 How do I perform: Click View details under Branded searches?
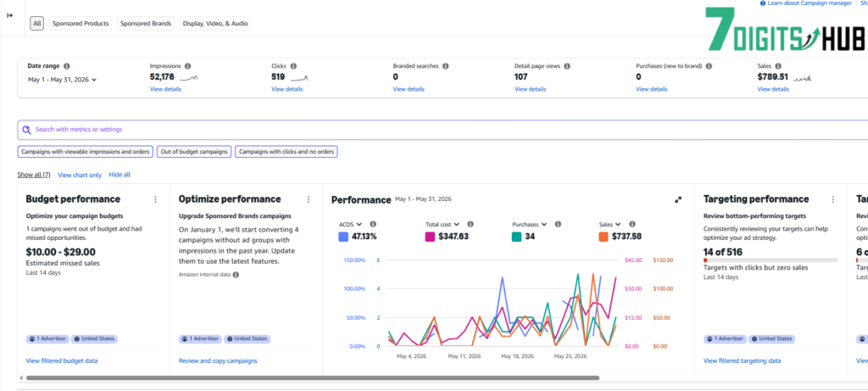[x=409, y=89]
